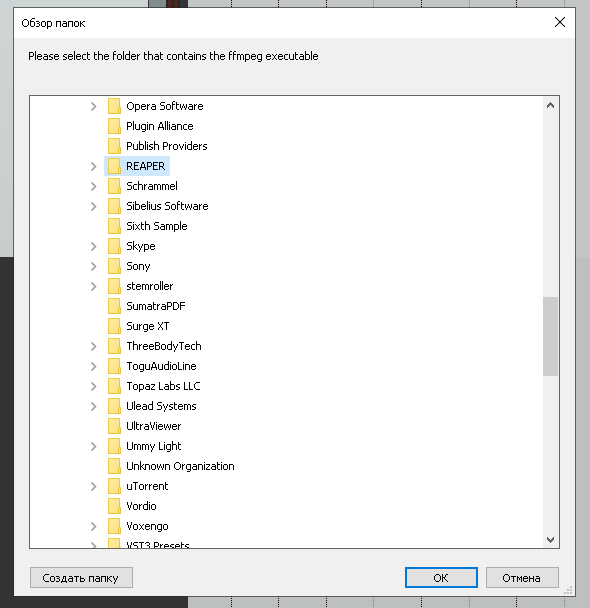
Task: Select the Plugin Alliance folder name
Action: (x=160, y=126)
